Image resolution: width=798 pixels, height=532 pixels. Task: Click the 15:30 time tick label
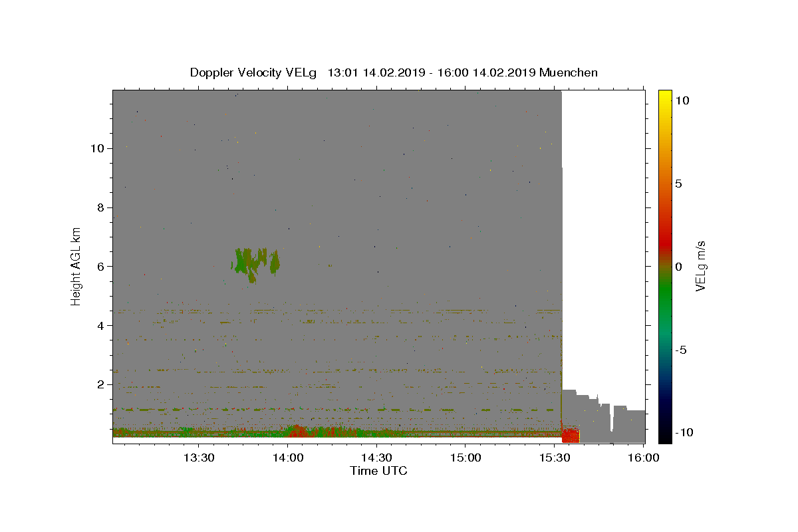(555, 458)
